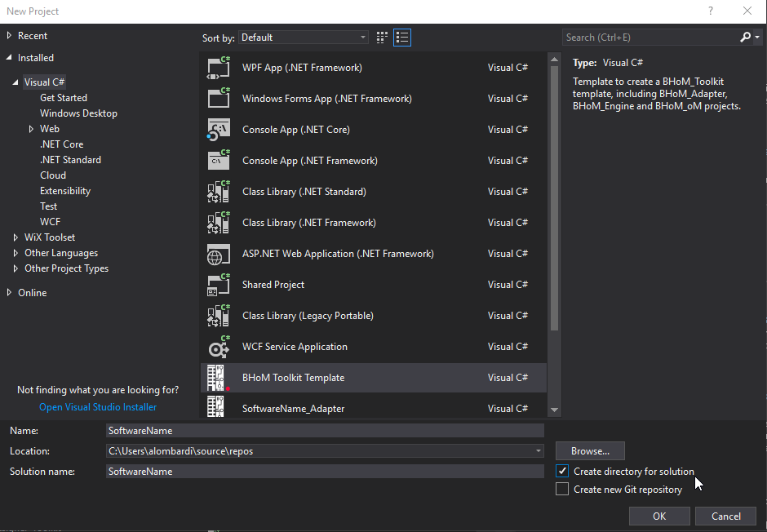The image size is (767, 532).
Task: Collapse the Visual C# node
Action: click(x=16, y=82)
